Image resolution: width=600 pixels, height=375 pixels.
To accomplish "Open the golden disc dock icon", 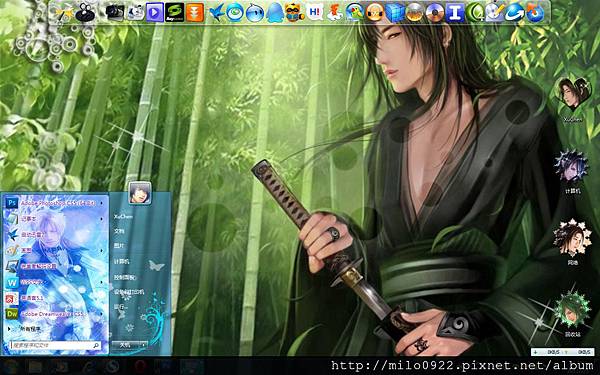I will [415, 13].
